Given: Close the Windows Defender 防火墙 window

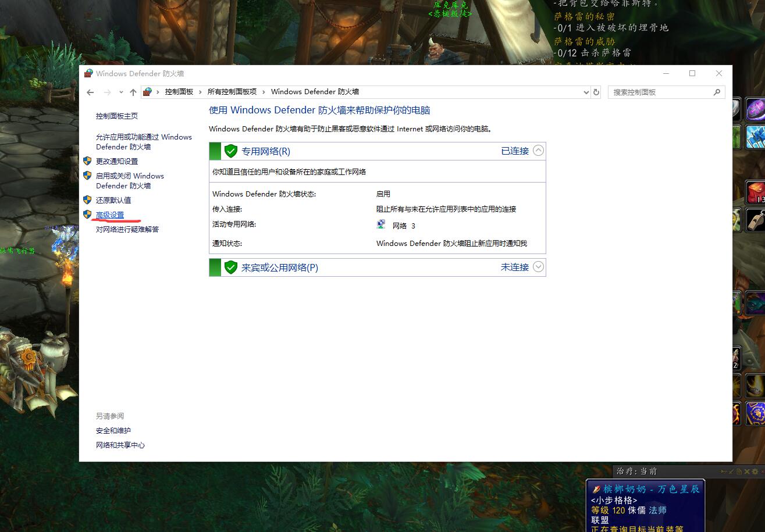Looking at the screenshot, I should coord(719,73).
